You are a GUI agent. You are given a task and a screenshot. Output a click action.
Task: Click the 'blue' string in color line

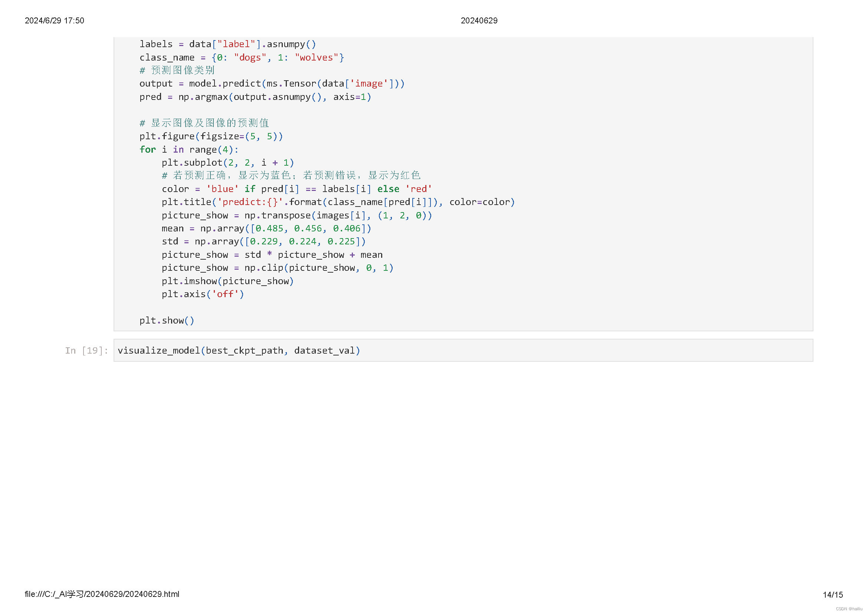click(222, 189)
